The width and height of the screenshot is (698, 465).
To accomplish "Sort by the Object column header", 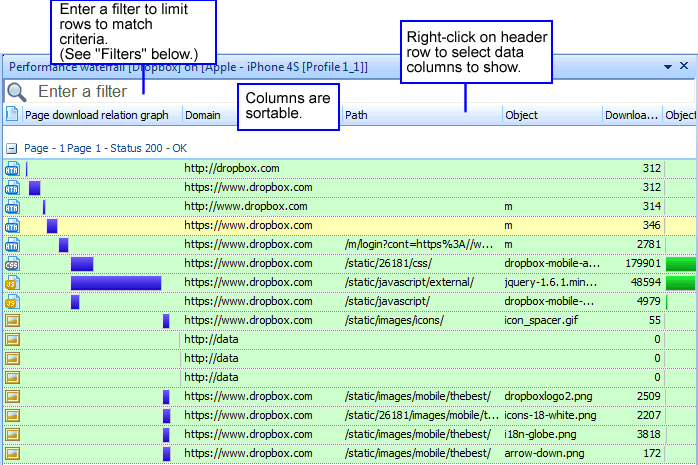I will (x=552, y=115).
